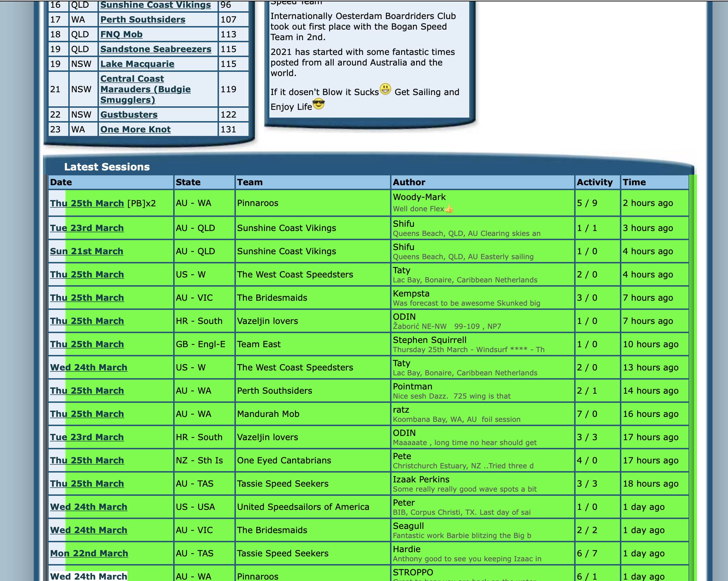
Task: Open Shifu's Sun 21st March session
Action: [x=86, y=251]
